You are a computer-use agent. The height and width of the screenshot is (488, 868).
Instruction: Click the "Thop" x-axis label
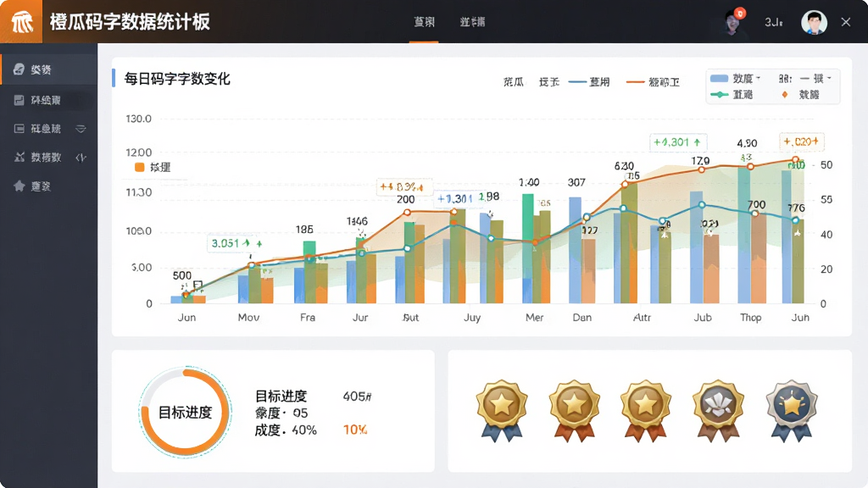coord(751,318)
